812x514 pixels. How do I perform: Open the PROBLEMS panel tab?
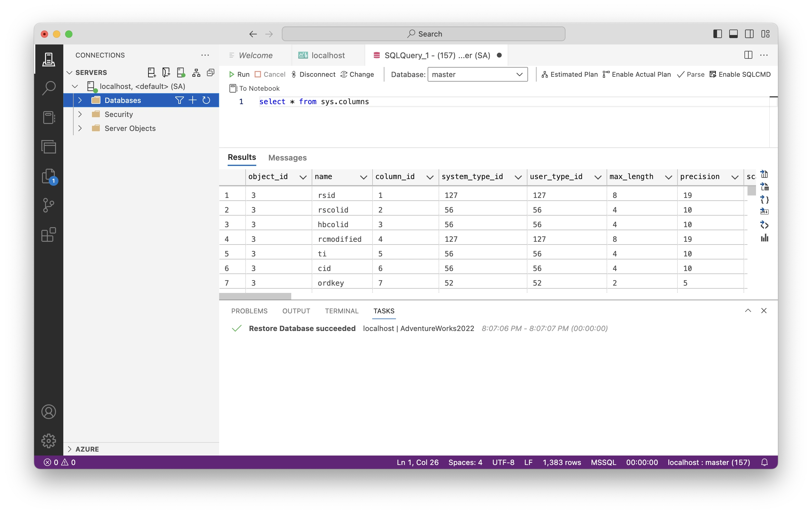pyautogui.click(x=249, y=311)
